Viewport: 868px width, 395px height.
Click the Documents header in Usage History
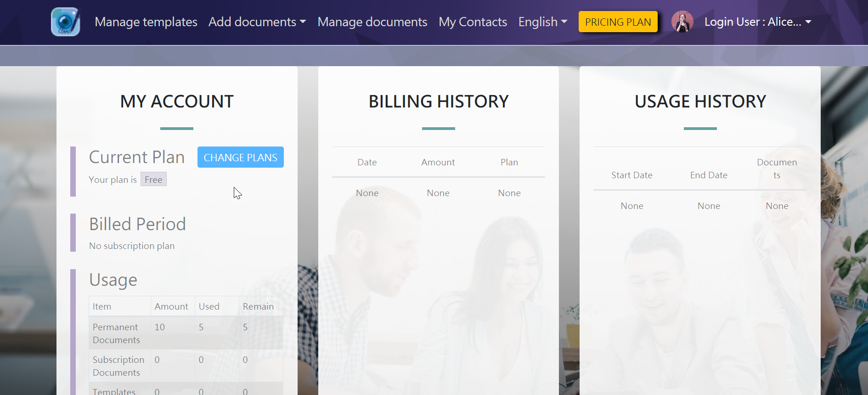pos(777,169)
